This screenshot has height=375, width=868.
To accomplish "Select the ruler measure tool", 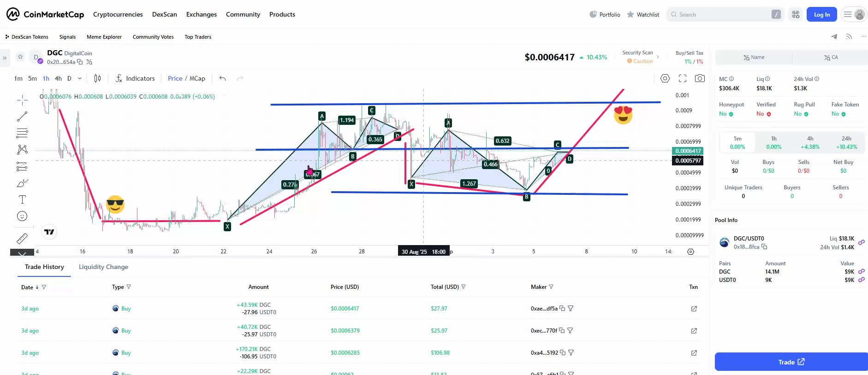I will pos(22,239).
